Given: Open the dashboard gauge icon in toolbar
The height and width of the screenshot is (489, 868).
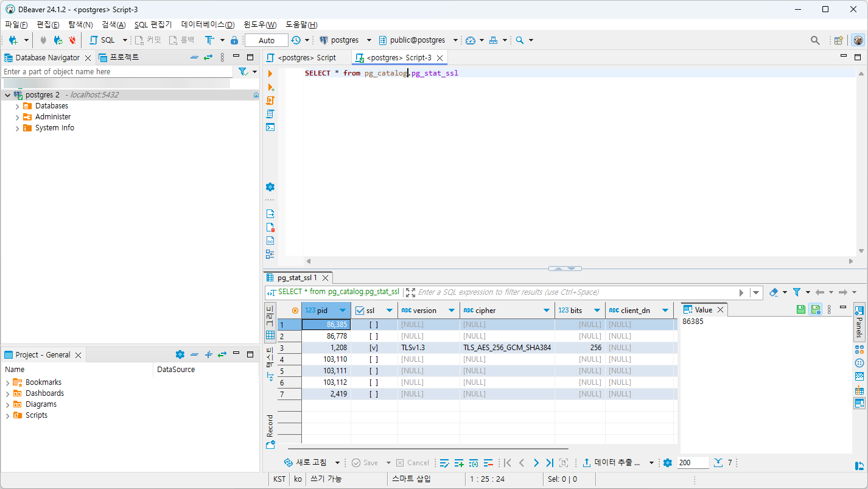Looking at the screenshot, I should [471, 40].
